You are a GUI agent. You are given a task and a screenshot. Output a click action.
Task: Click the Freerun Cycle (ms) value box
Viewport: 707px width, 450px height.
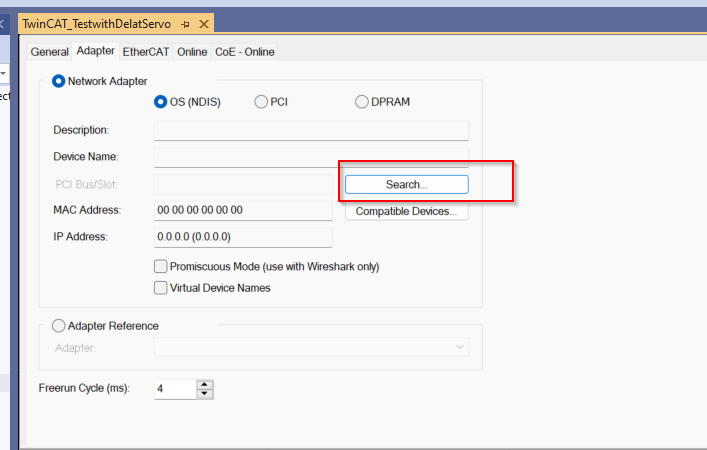[175, 390]
